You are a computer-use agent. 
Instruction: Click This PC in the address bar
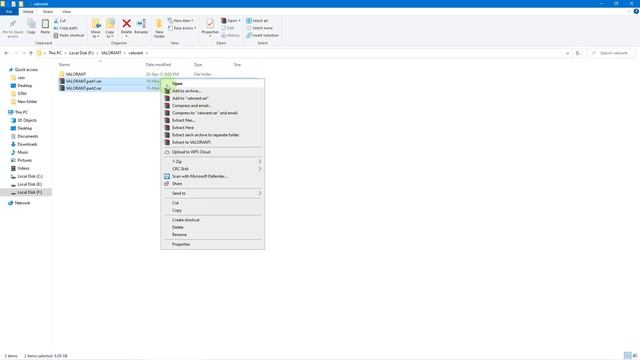55,53
